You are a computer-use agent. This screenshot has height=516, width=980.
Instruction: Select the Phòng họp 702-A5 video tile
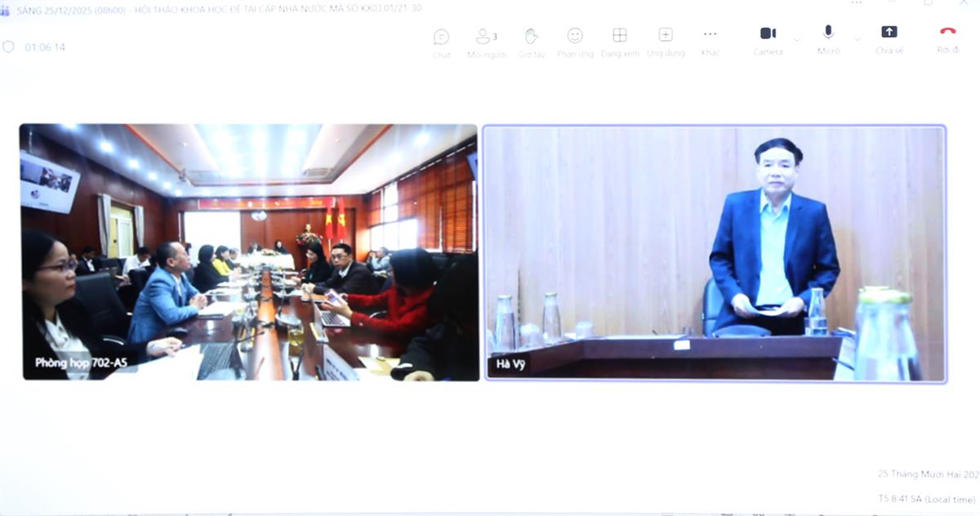click(x=249, y=251)
